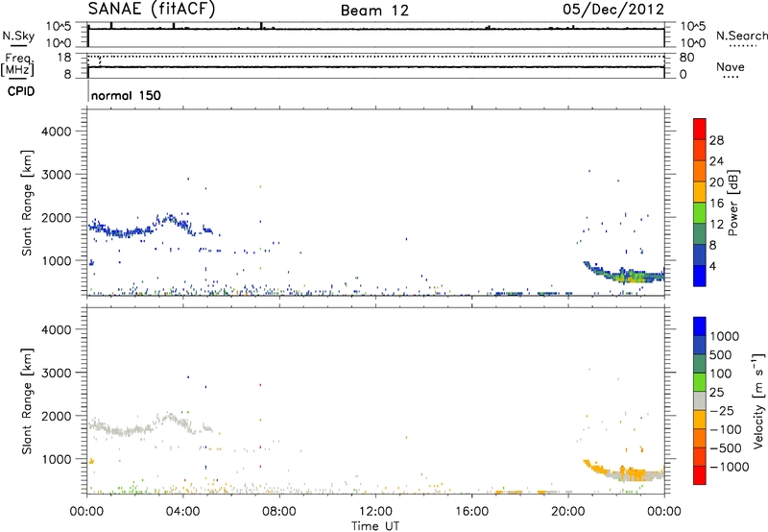The height and width of the screenshot is (532, 768).
Task: Click the 05/Dec/2012 date label
Action: coord(613,10)
